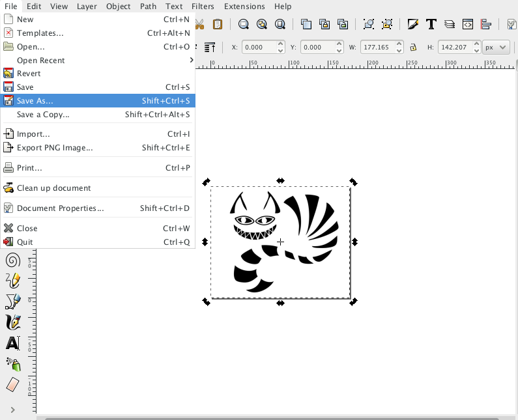Group selected objects icon
This screenshot has height=420, width=518.
pos(369,24)
